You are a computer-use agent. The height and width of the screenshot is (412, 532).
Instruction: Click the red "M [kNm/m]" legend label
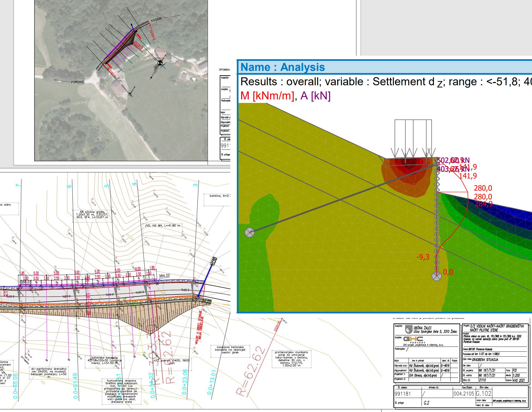click(267, 96)
